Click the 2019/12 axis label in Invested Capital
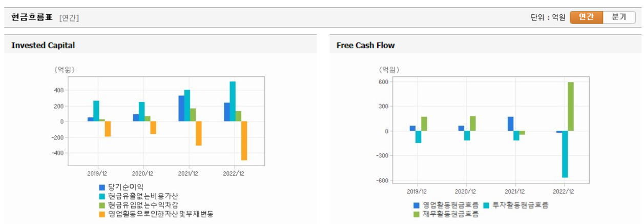Viewport: 644px width, 224px height. coord(96,173)
